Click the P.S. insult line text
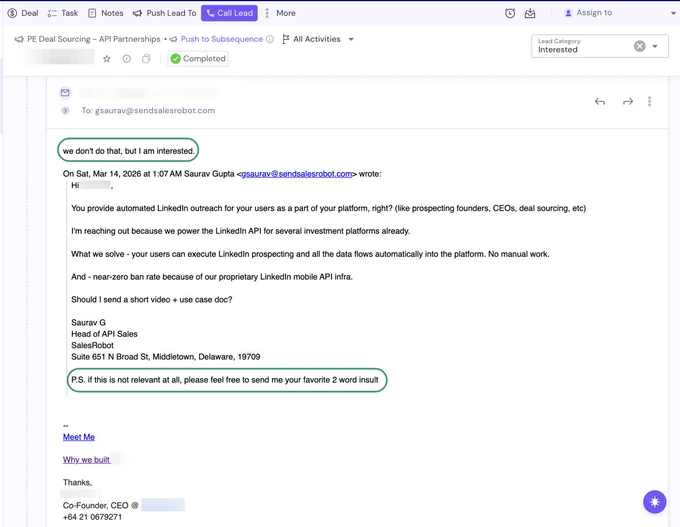The width and height of the screenshot is (680, 527). [225, 380]
